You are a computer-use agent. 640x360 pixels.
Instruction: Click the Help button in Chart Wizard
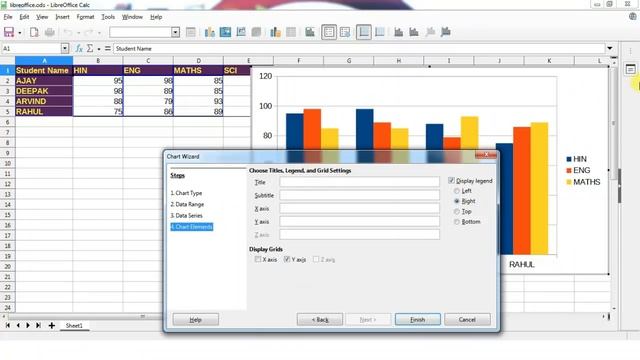tap(196, 319)
